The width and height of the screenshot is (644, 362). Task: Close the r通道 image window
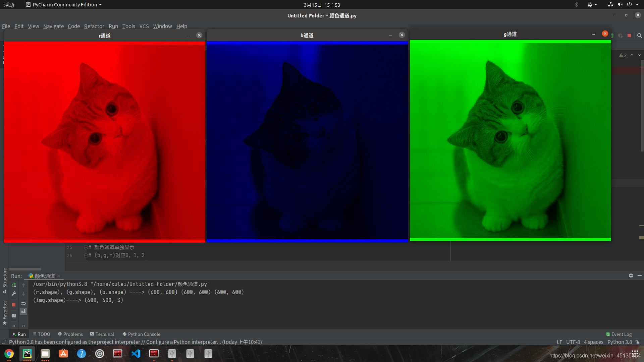(199, 35)
